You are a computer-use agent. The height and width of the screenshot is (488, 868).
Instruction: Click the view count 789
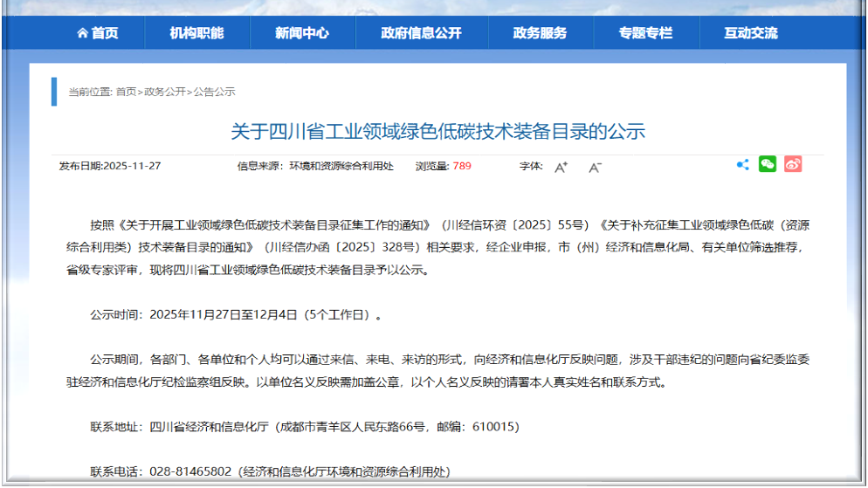(462, 166)
